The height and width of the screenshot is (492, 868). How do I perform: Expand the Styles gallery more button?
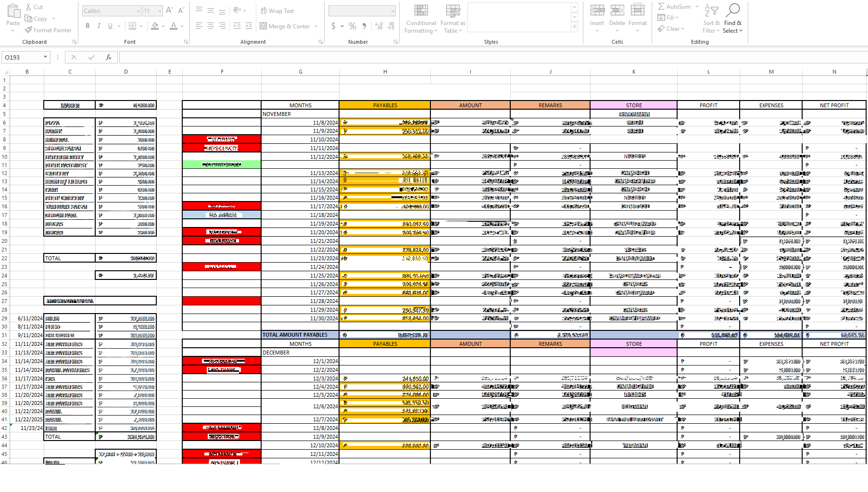pos(574,27)
